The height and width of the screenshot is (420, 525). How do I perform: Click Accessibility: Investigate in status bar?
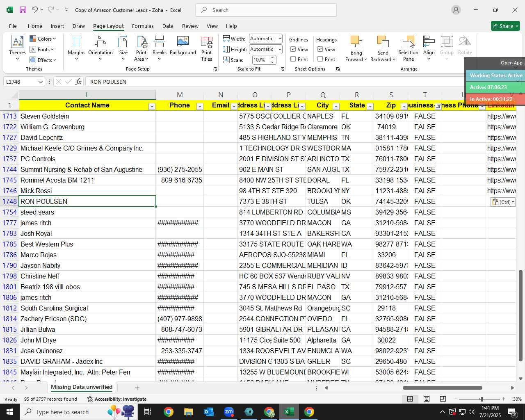(116, 399)
